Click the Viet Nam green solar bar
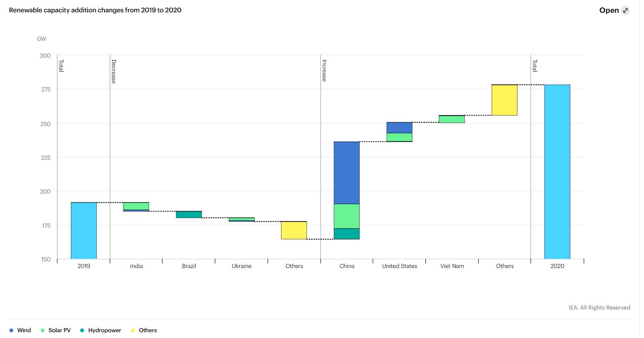Viewport: 644px width, 338px height. click(x=452, y=119)
